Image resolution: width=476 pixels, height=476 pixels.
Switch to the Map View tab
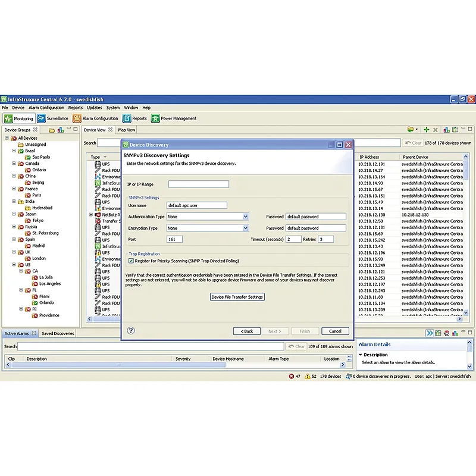[x=127, y=130]
